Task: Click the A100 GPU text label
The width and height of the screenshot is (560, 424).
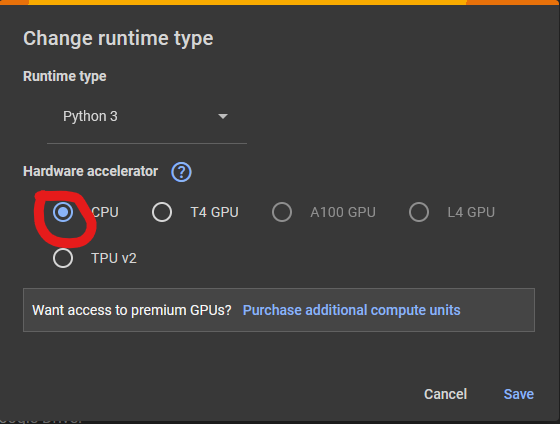Action: pos(343,212)
